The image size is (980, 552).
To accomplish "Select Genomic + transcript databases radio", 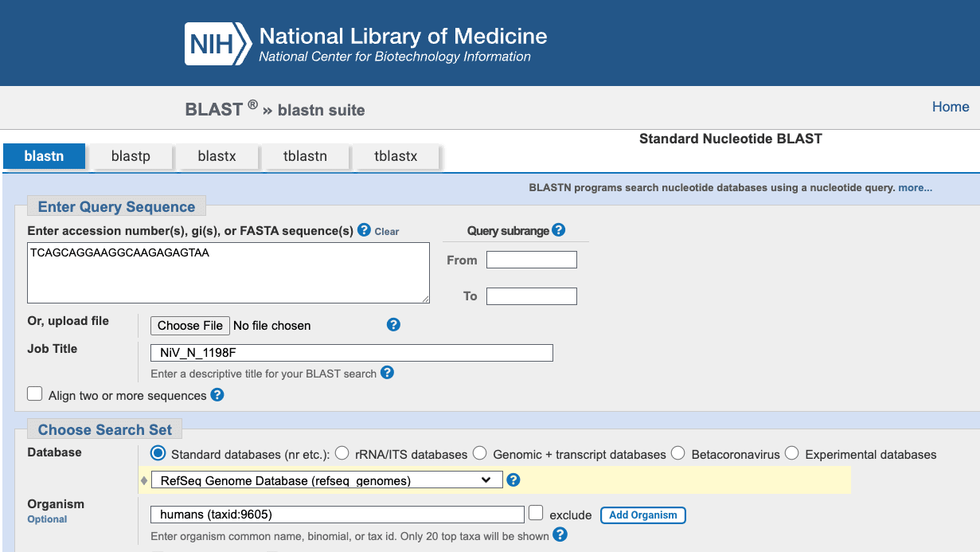I will [479, 453].
